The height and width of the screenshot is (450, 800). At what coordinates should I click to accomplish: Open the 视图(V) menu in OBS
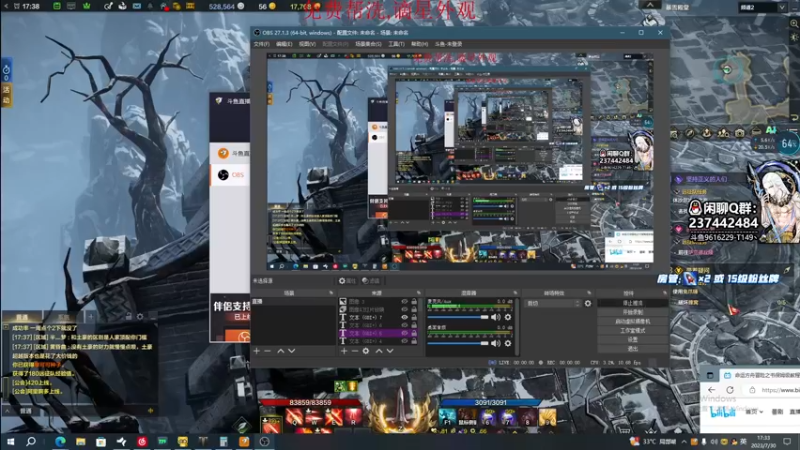pos(307,44)
